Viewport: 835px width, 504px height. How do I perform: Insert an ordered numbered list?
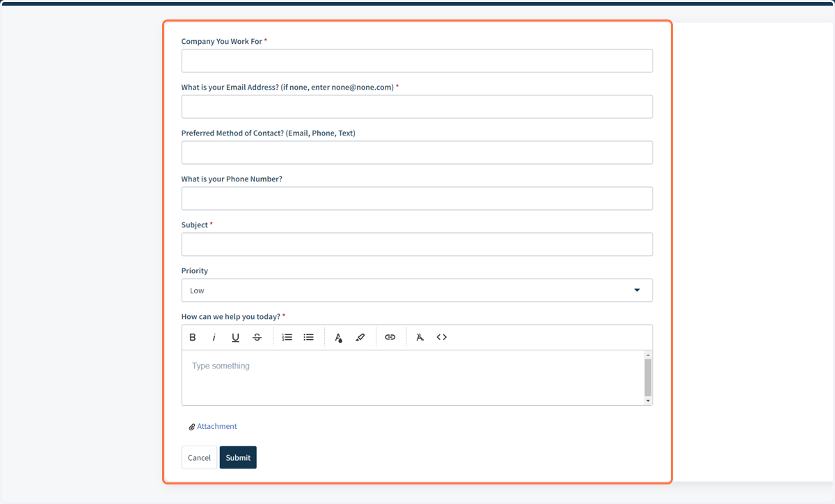287,337
